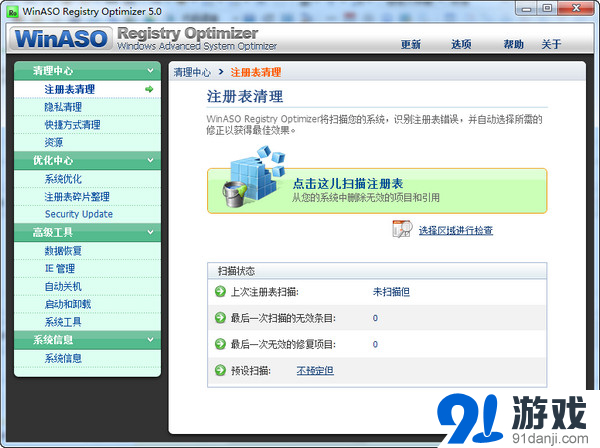Click the 高级工具 sidebar section header
The height and width of the screenshot is (448, 600).
(88, 232)
